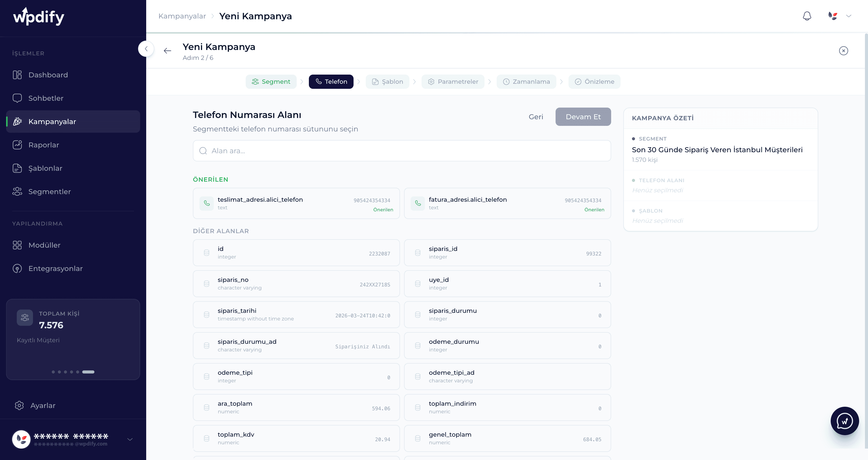Screen dimensions: 868x460
Task: Open Şablonlar in the sidebar
Action: 73,168
